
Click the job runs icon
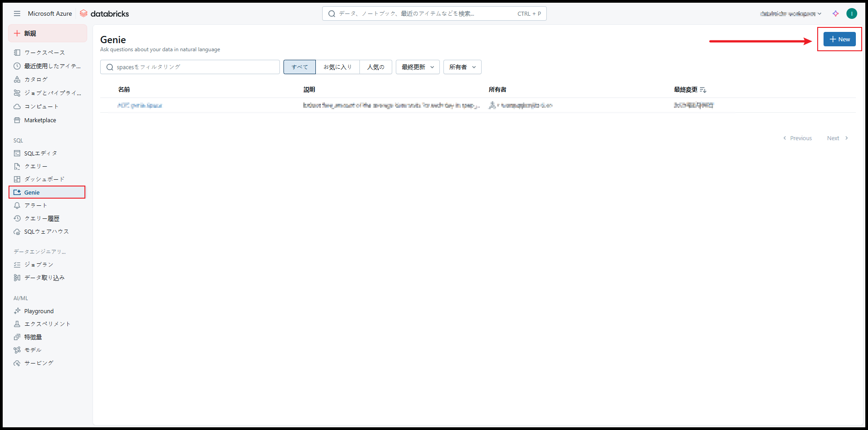click(17, 265)
